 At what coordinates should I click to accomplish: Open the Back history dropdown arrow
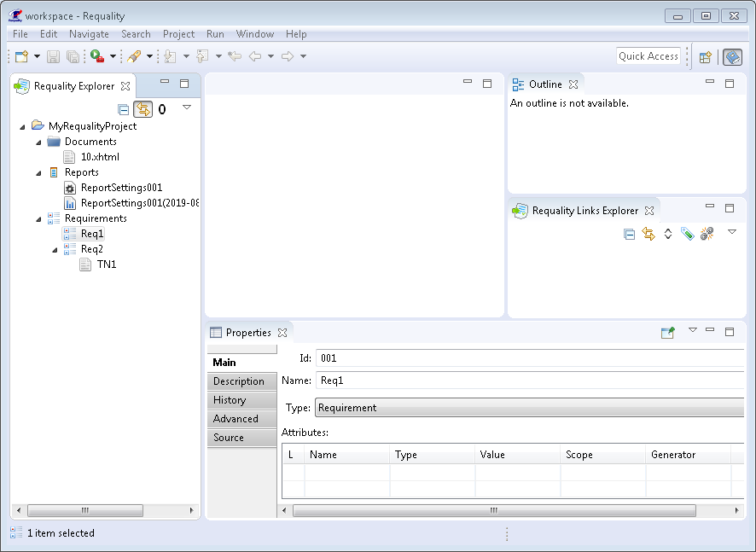271,56
